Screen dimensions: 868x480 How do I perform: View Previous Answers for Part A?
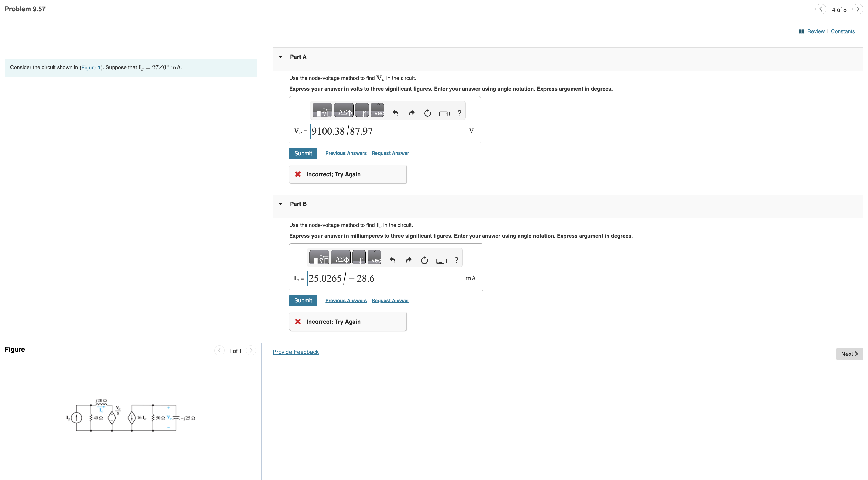click(x=346, y=153)
